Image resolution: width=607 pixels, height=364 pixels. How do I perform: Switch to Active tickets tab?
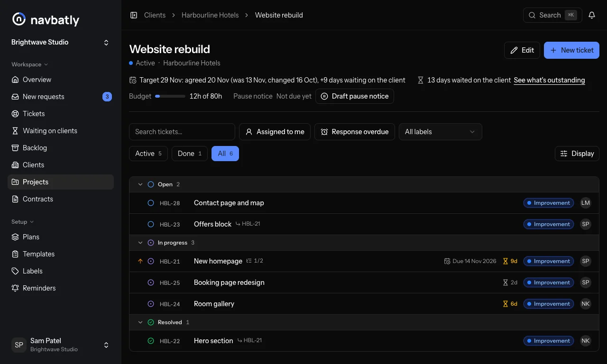coord(148,154)
